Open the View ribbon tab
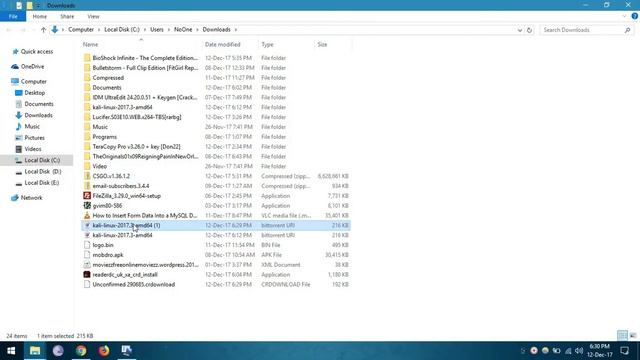The height and width of the screenshot is (360, 640). (x=93, y=16)
